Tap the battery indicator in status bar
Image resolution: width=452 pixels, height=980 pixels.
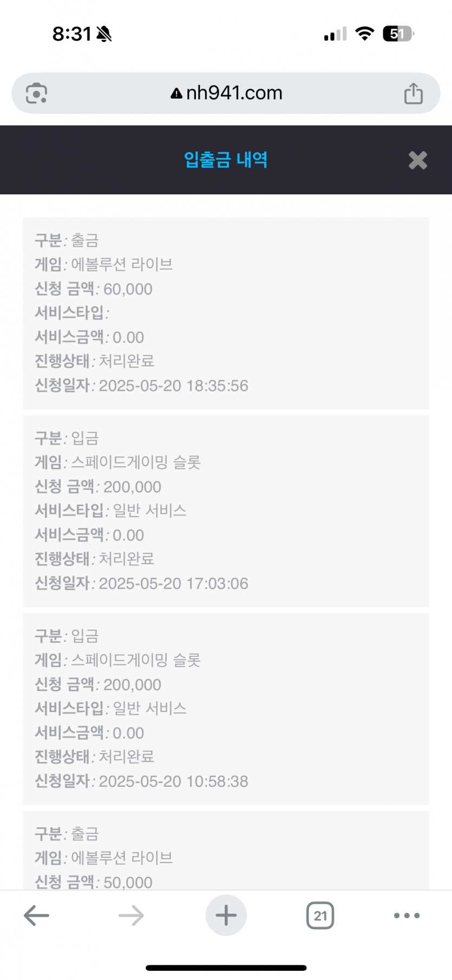pos(398,34)
